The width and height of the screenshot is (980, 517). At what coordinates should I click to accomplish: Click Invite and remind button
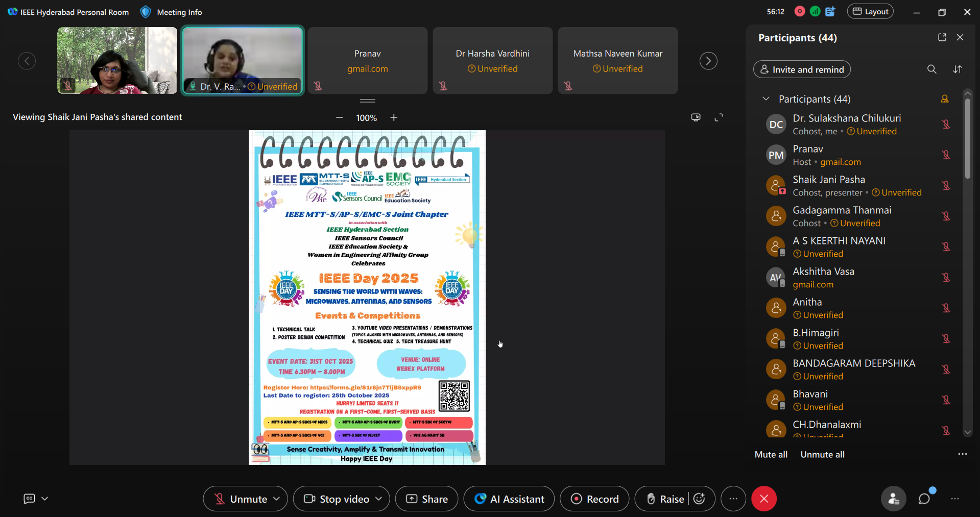click(802, 69)
